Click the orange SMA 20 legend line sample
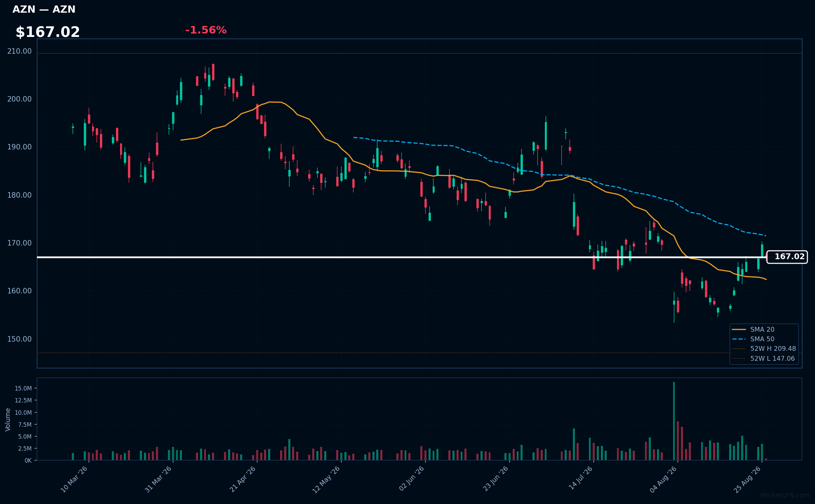 click(739, 330)
